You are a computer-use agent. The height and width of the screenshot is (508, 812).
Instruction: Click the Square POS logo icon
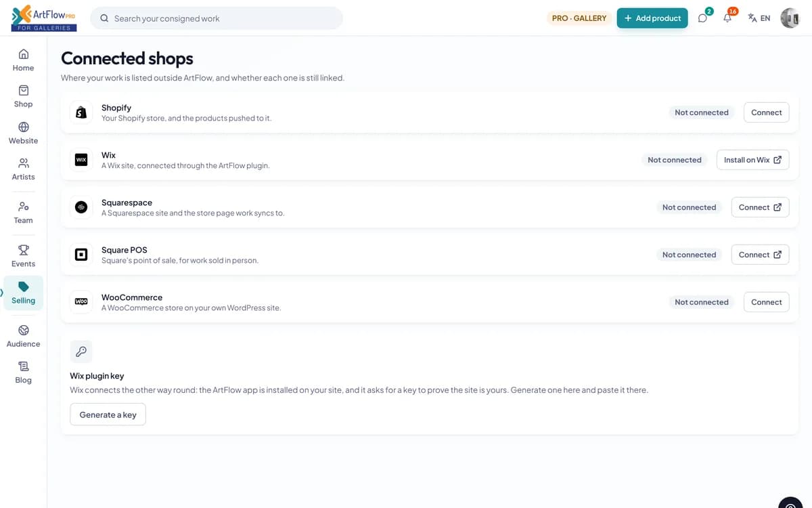[x=81, y=255]
